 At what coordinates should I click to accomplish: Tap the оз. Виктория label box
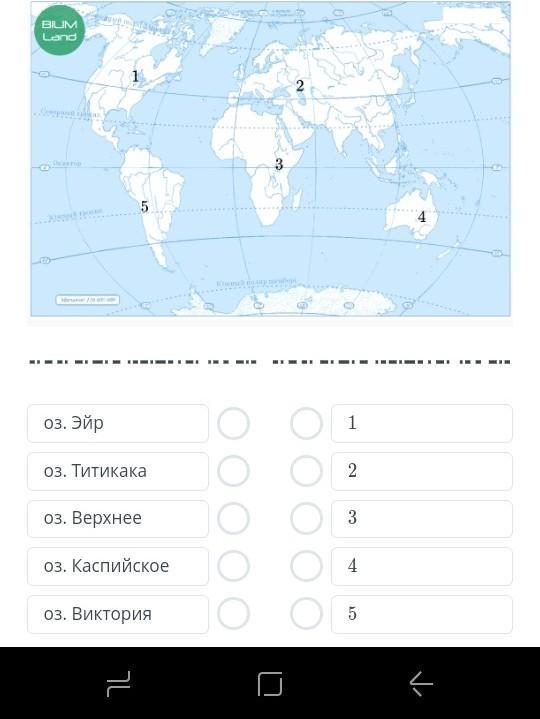pyautogui.click(x=118, y=614)
